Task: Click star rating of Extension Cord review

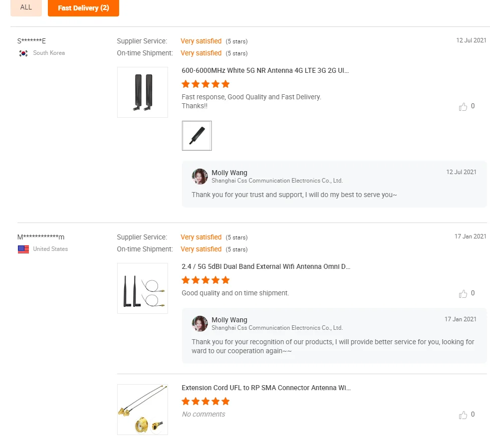Action: click(205, 402)
